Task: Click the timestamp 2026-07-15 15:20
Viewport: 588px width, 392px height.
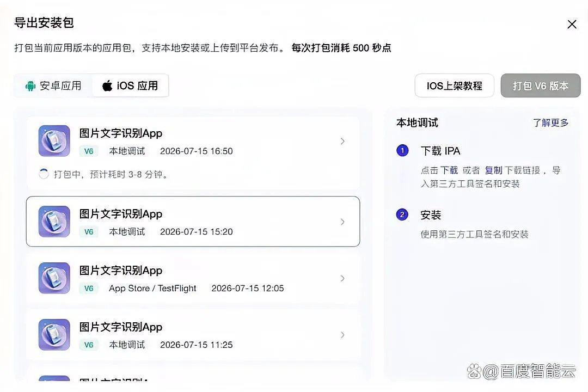Action: click(196, 232)
